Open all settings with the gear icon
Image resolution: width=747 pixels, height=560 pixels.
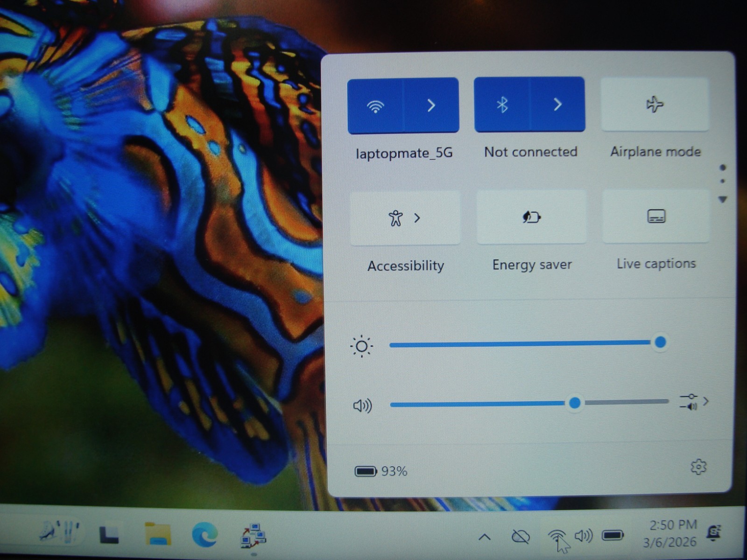[x=698, y=467]
